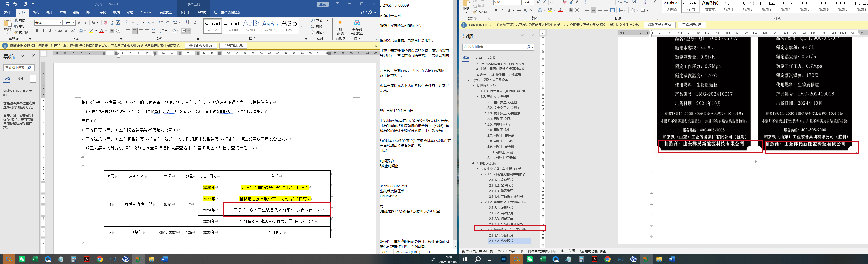Click the Save icon in 文档1 Word window

click(7, 4)
